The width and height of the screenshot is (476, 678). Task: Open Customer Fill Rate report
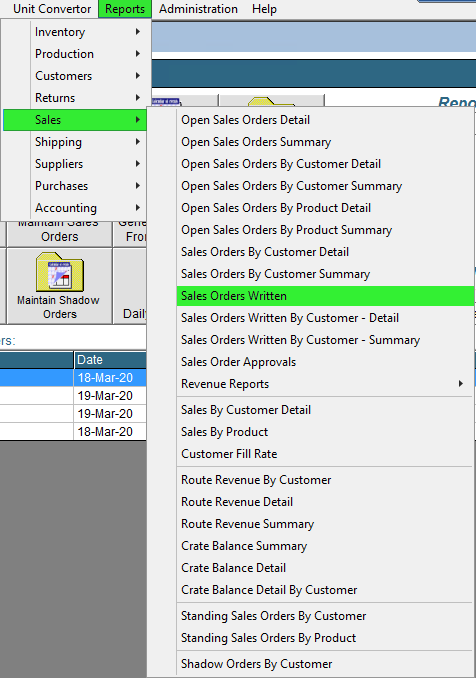(x=325, y=454)
